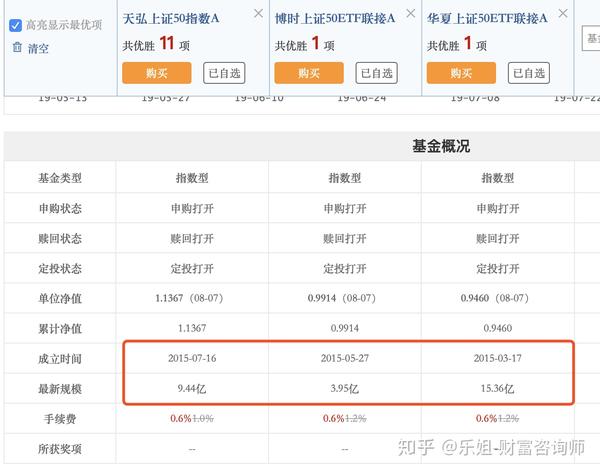Click the fund size 15.36亿
600x472 pixels.
coord(497,389)
